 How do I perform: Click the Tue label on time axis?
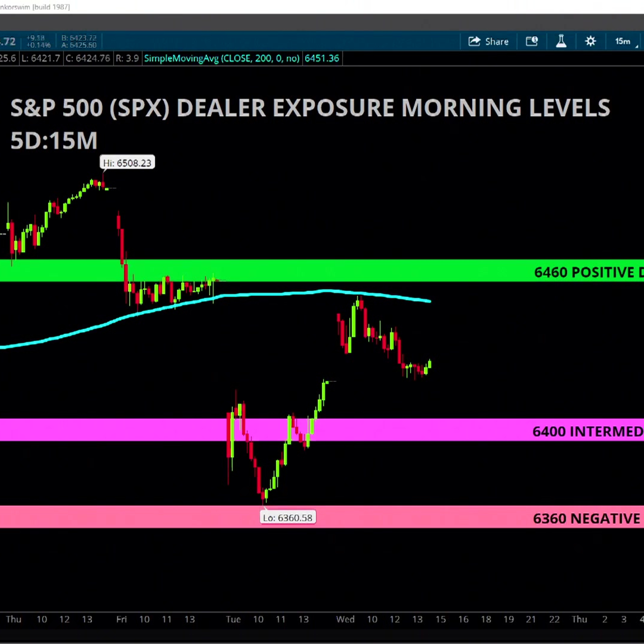click(x=233, y=619)
